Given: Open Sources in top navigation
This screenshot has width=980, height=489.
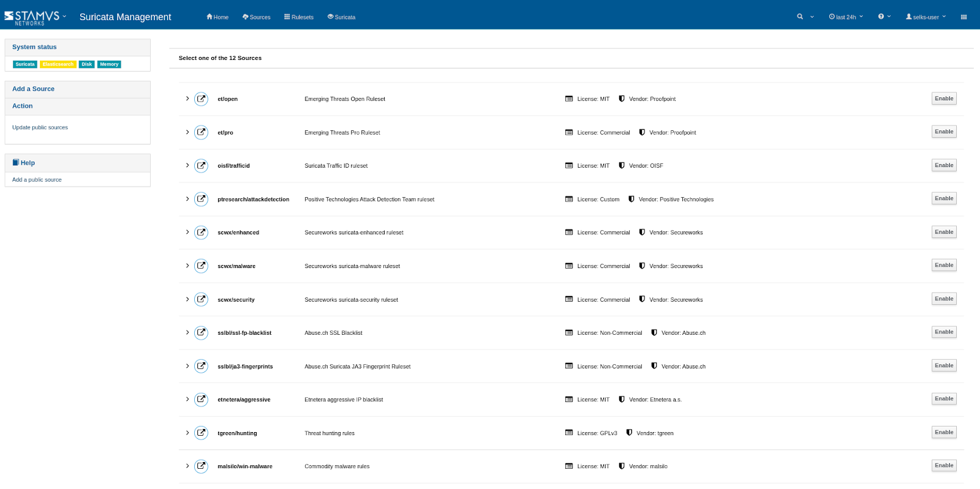Looking at the screenshot, I should (257, 17).
